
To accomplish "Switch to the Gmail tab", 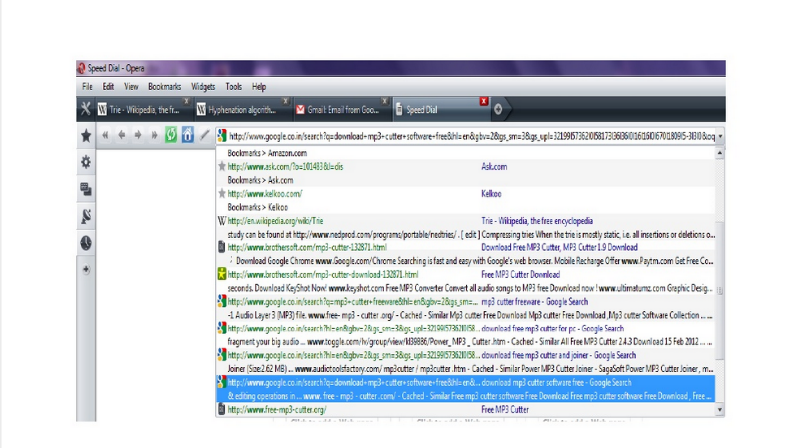I will click(342, 110).
